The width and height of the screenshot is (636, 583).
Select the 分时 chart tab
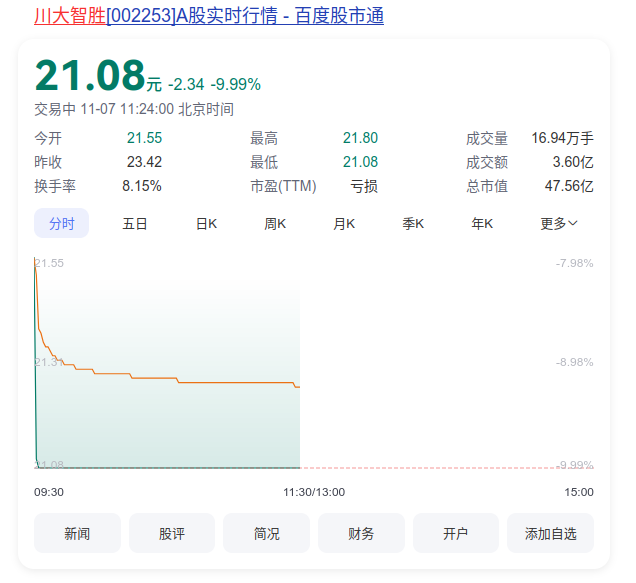(61, 224)
